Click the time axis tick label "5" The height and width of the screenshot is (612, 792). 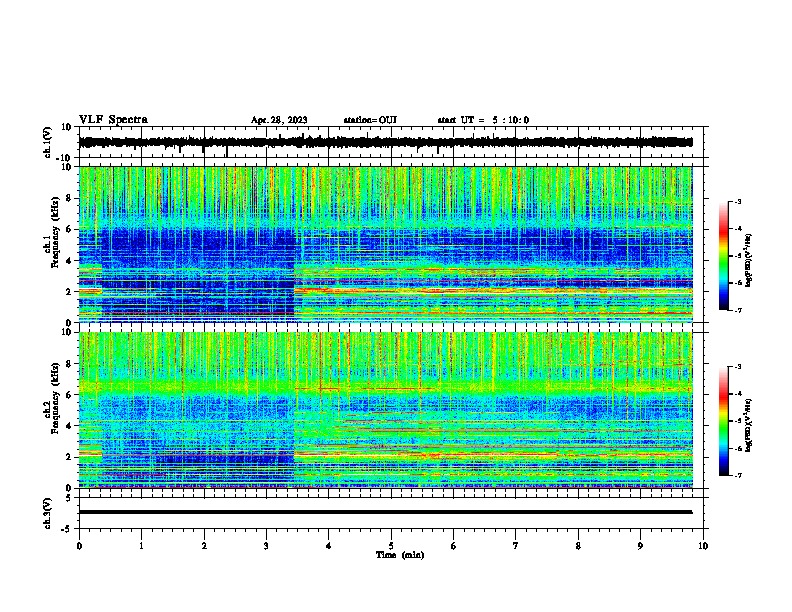click(x=391, y=546)
